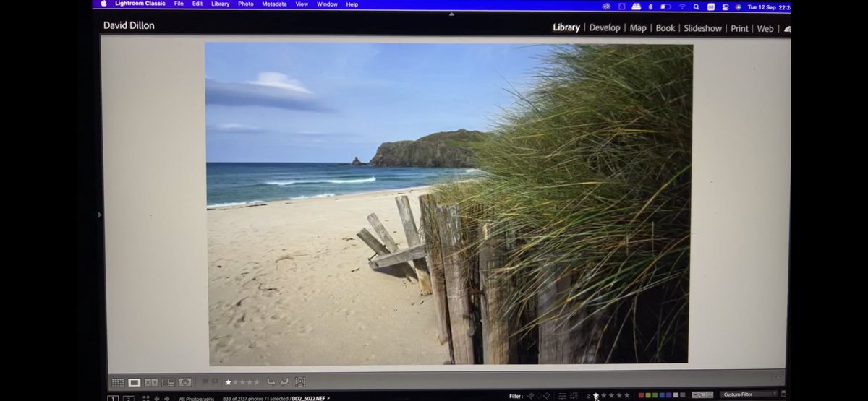Select Loupe view icon in the toolbar

click(x=135, y=382)
